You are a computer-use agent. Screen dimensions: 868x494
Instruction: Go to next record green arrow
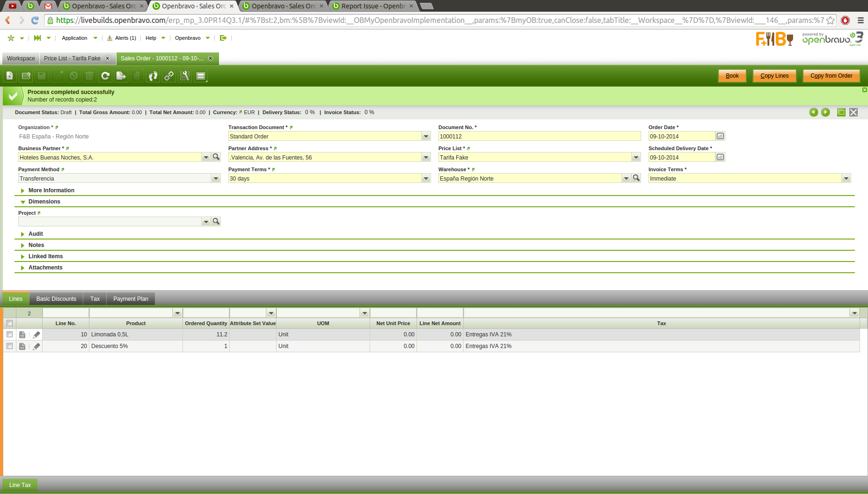click(x=825, y=112)
